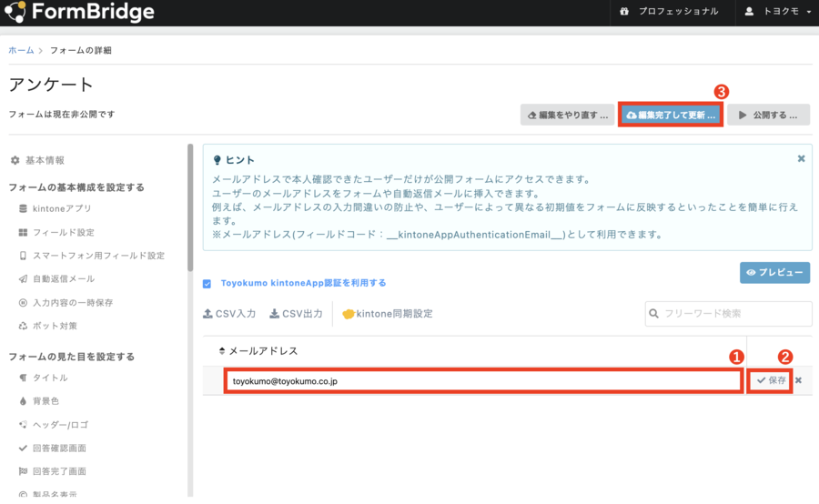Click the フィールド設定 grid icon
This screenshot has height=504, width=819.
point(23,232)
